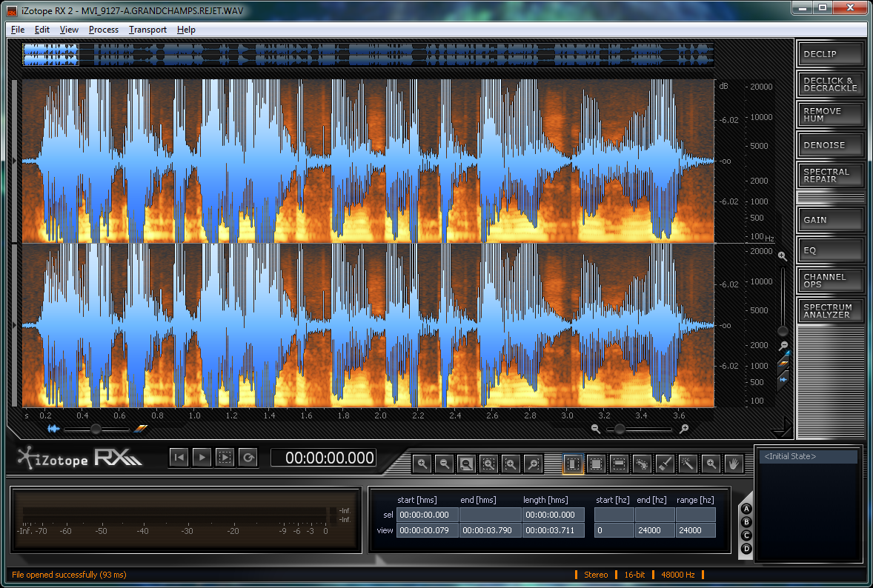Toggle play selection only button
This screenshot has width=873, height=588.
(225, 458)
